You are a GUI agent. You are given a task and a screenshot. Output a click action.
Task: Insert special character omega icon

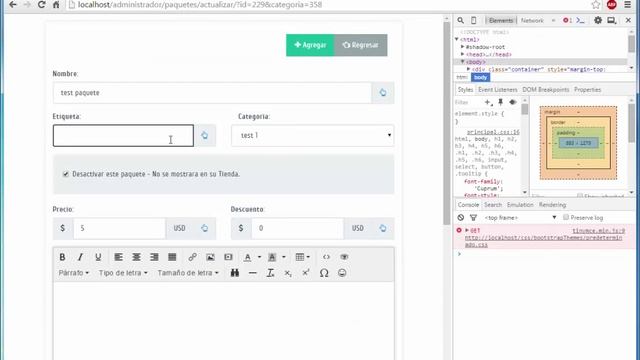(x=324, y=273)
